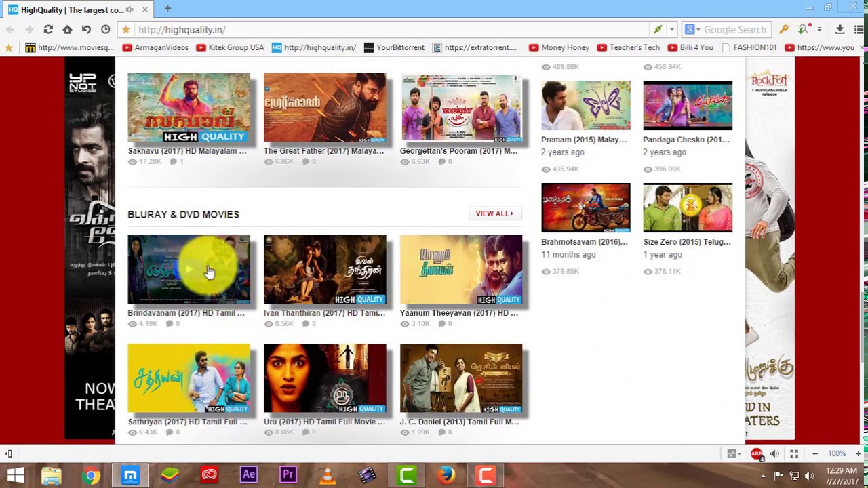Open the Billi 4 You bookmark

690,47
